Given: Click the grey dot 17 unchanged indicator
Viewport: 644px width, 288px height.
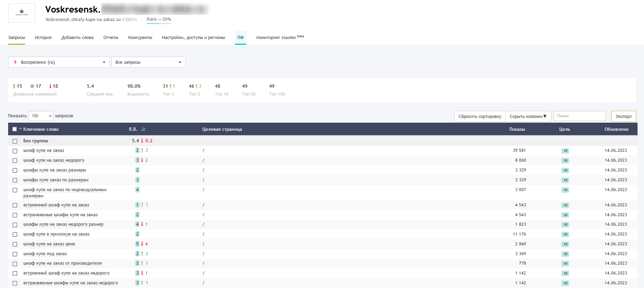Looking at the screenshot, I should (x=36, y=86).
